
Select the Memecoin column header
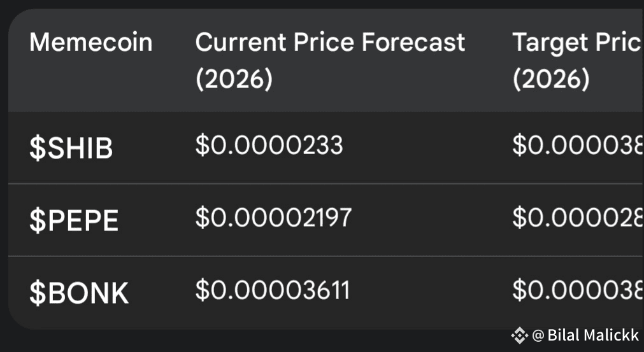(90, 42)
